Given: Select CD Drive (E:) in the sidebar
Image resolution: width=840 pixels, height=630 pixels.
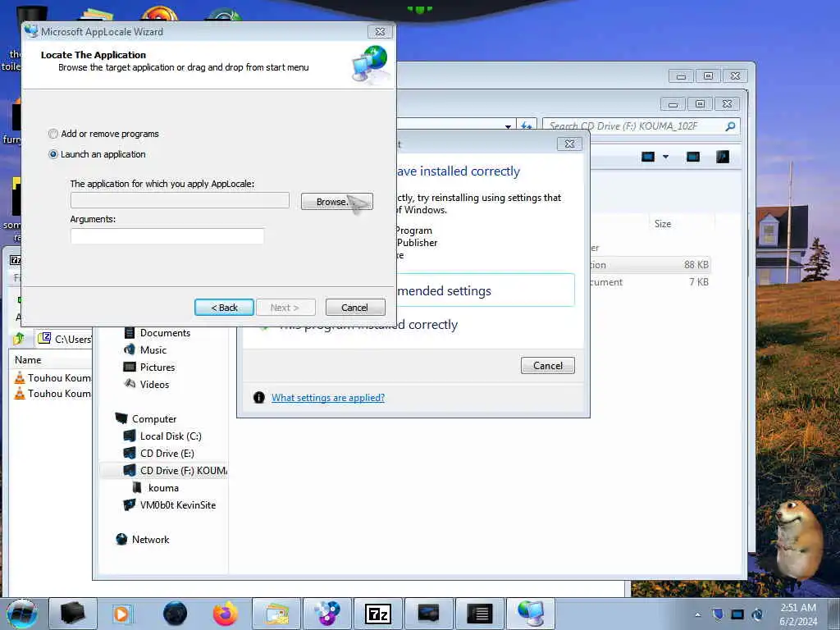Looking at the screenshot, I should (x=167, y=453).
